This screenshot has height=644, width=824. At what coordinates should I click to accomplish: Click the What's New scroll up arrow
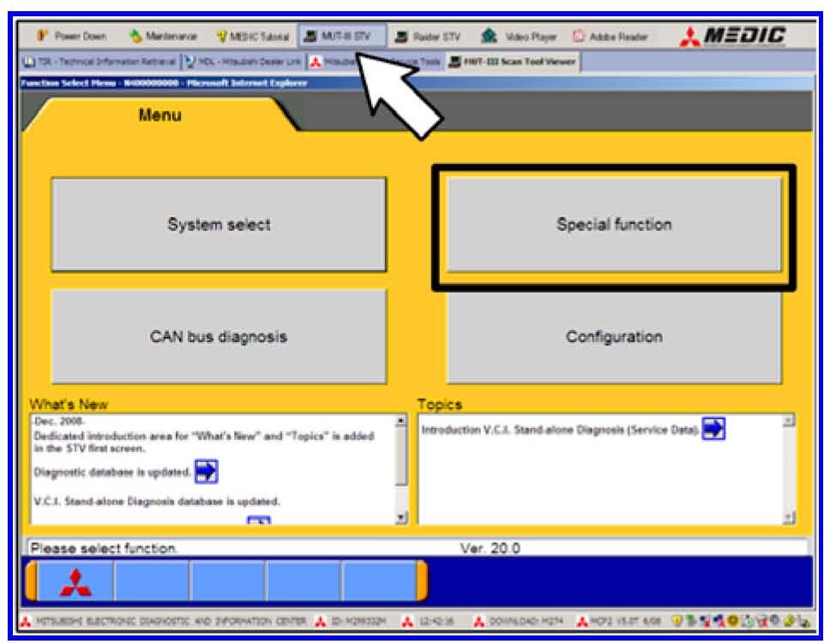[x=400, y=422]
